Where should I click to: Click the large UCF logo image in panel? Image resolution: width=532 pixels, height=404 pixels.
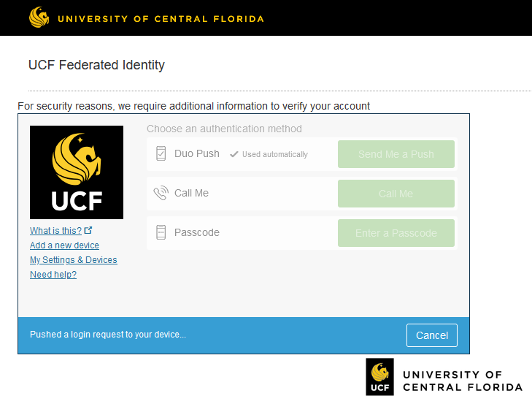pos(77,172)
